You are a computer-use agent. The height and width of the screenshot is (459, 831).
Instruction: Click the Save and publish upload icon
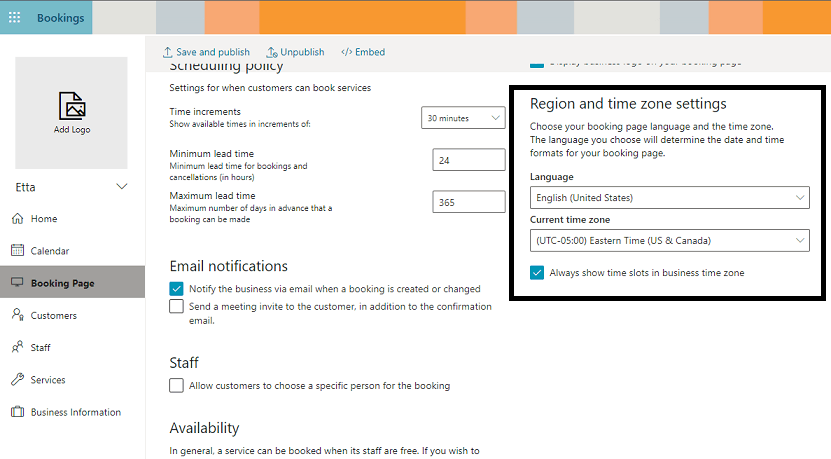click(167, 52)
